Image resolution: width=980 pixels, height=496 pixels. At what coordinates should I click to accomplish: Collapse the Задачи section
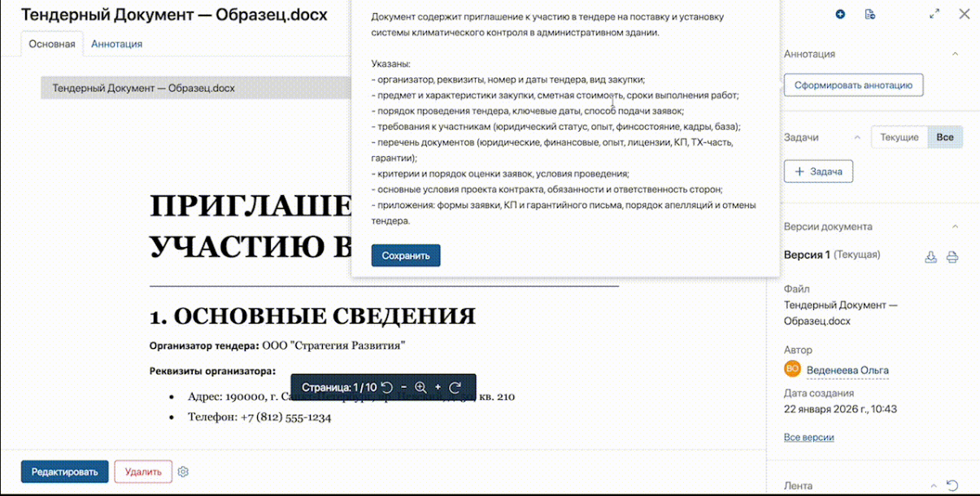pos(856,137)
